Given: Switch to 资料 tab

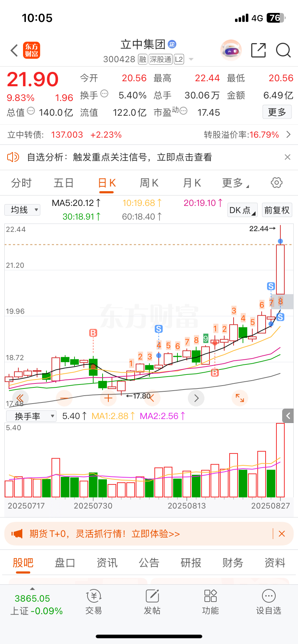Looking at the screenshot, I should (275, 563).
